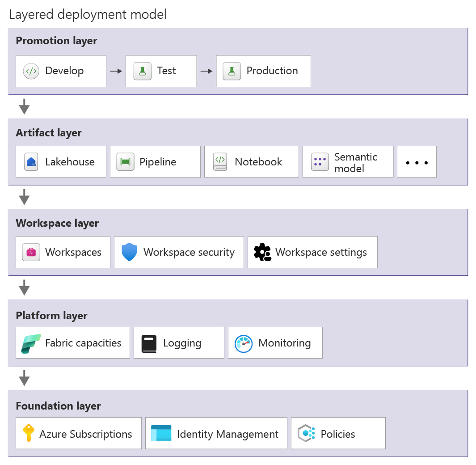Click the Semantic model icon

(320, 161)
